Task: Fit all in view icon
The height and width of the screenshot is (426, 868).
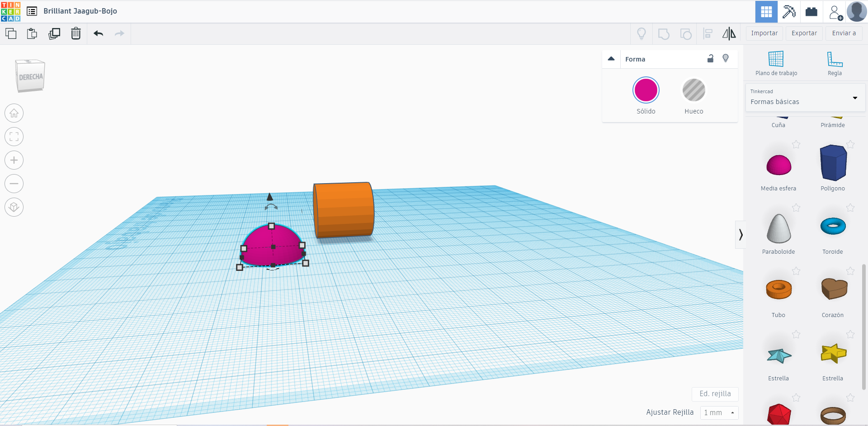Action: [x=14, y=137]
